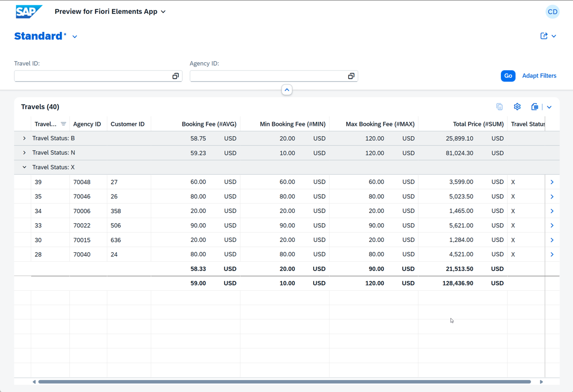Select Agency ID cell 70015
This screenshot has height=392, width=573.
click(82, 240)
